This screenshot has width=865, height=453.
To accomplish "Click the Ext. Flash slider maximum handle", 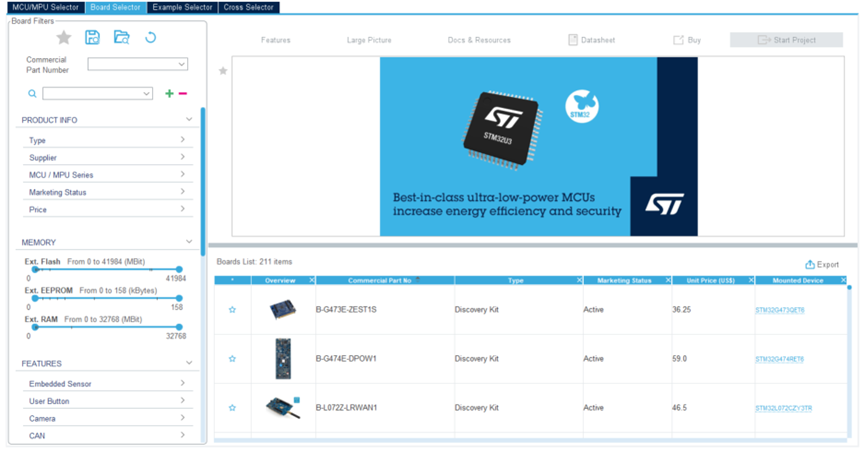I will (x=179, y=269).
